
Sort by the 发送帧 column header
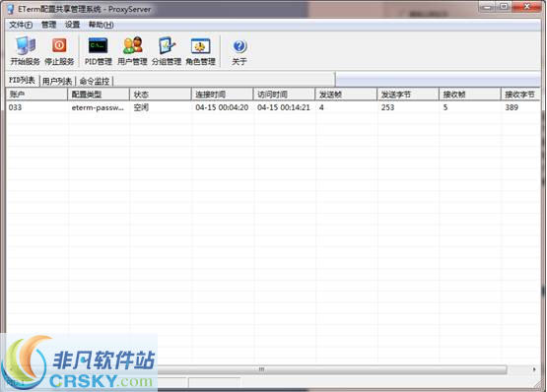pos(346,95)
